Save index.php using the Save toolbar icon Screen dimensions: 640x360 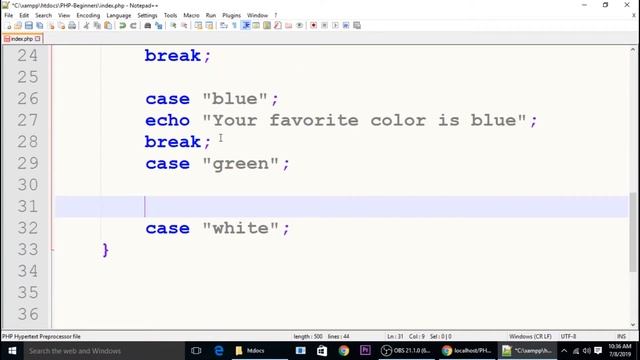pos(29,26)
